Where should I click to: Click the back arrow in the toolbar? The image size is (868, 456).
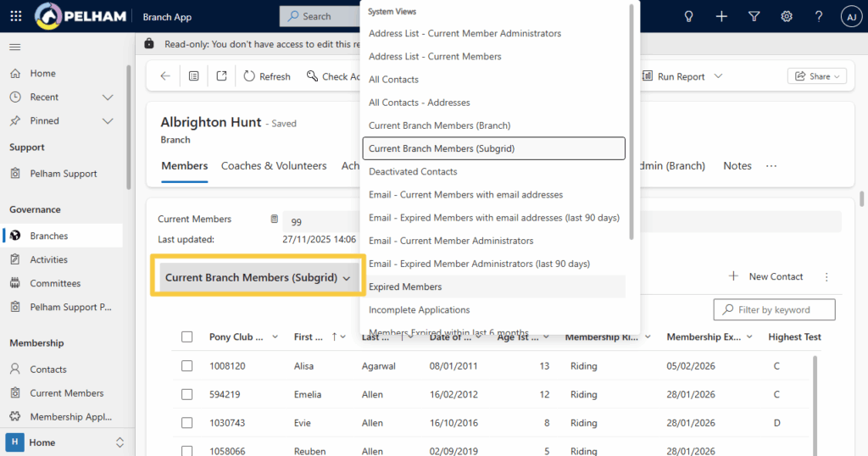[x=165, y=76]
